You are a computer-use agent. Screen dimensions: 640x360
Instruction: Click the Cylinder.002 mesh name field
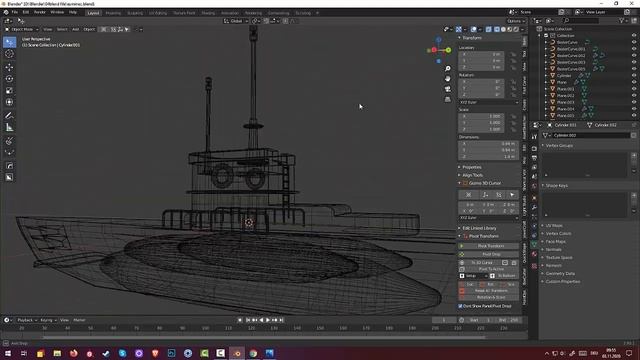pos(589,135)
